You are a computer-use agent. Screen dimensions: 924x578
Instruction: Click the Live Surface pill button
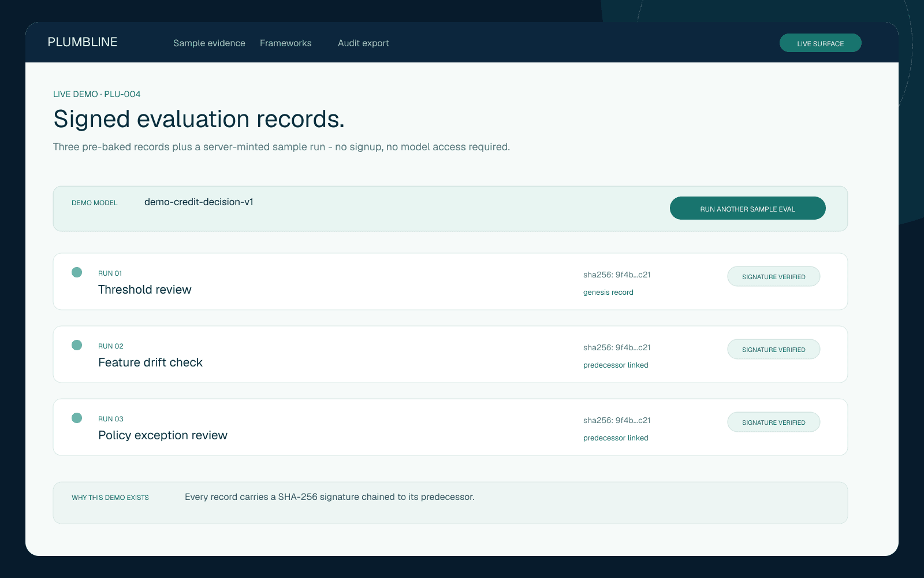pos(820,43)
